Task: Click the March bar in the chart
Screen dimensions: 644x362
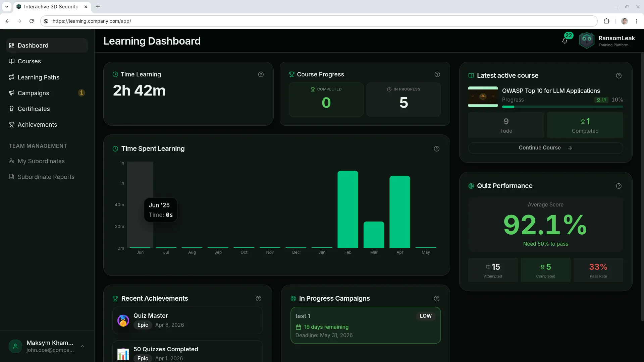Action: (x=374, y=235)
